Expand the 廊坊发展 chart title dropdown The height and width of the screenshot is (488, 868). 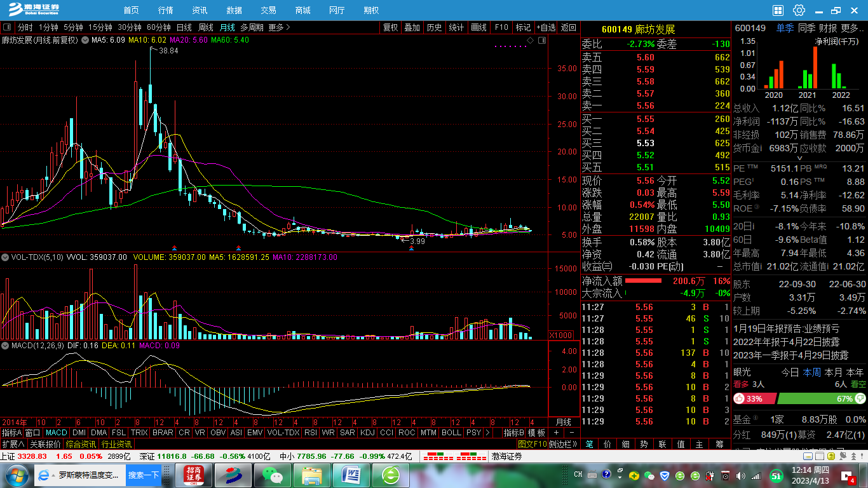[x=85, y=40]
